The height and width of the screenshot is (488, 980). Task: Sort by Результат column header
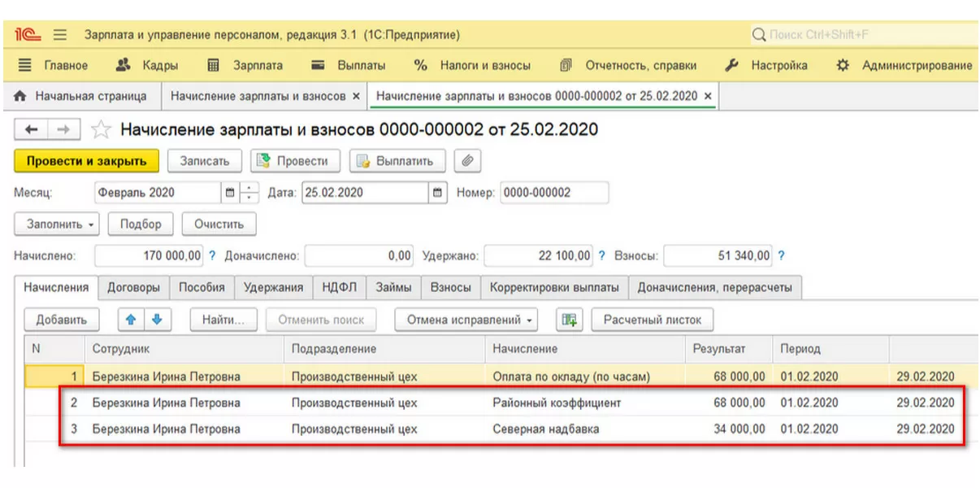coord(729,348)
